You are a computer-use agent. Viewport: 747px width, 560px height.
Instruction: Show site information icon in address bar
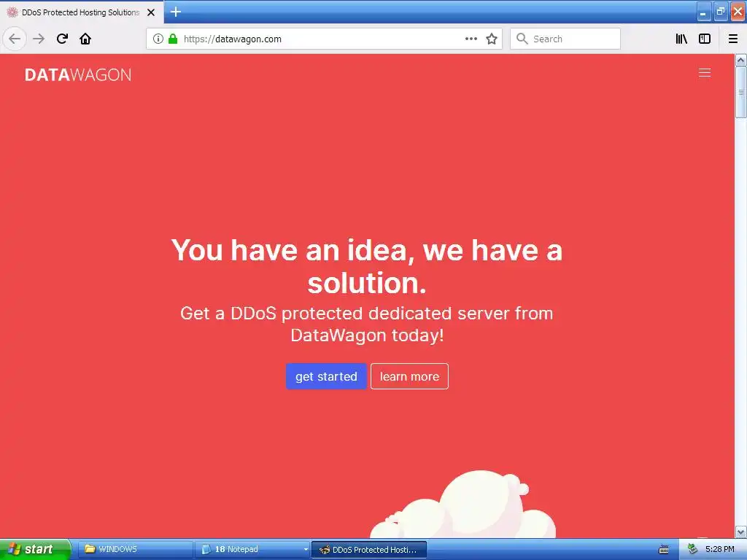click(x=158, y=39)
